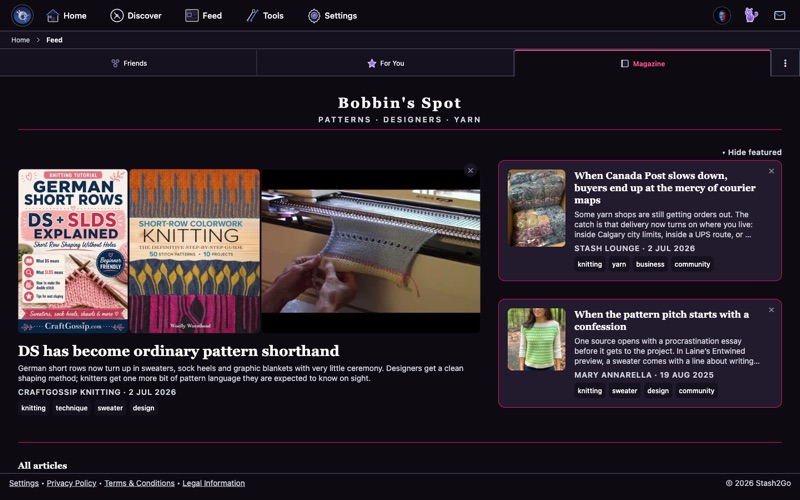800x500 pixels.
Task: Select knitting tag under DS article
Action: (x=33, y=408)
